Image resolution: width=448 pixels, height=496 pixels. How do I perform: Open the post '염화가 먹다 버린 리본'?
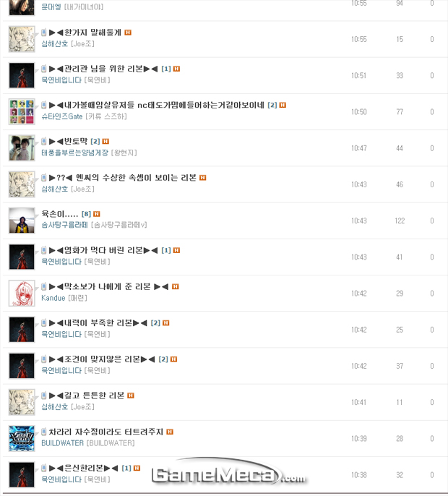coord(103,250)
